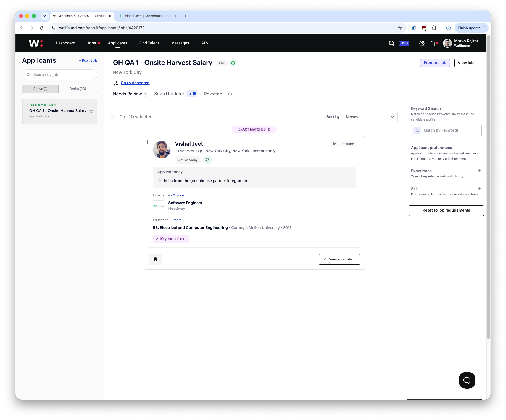
Task: Open Chrome menu three dots
Action: [x=484, y=28]
